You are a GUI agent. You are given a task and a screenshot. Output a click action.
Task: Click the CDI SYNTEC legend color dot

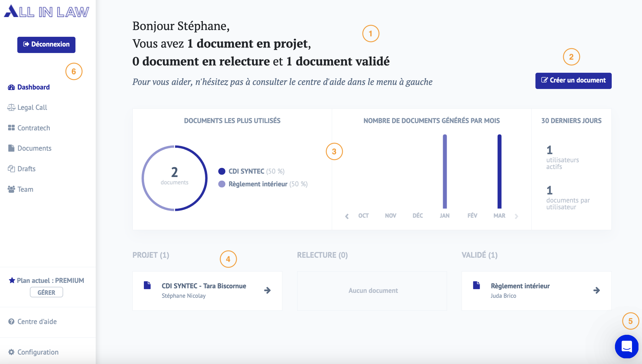222,171
